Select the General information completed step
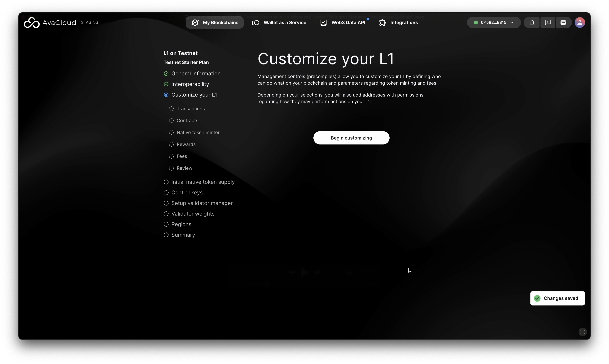Screen dimensions: 609x364 click(x=196, y=74)
